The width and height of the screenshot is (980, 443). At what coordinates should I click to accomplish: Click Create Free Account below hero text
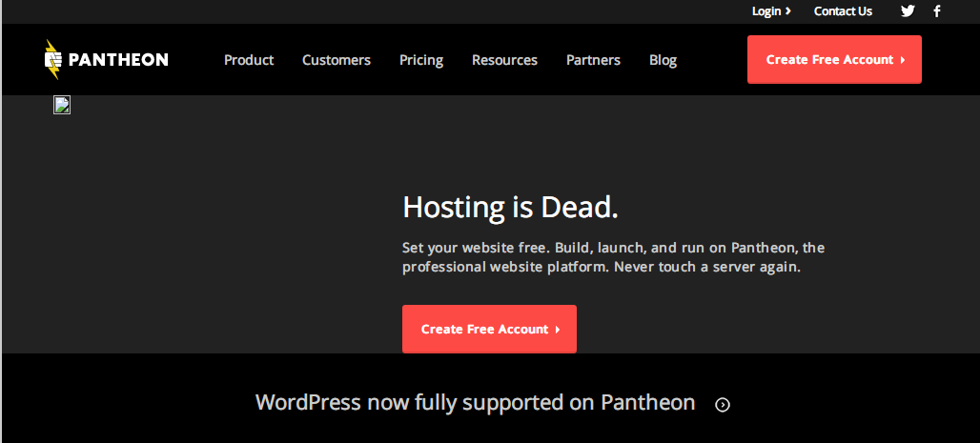pos(489,330)
